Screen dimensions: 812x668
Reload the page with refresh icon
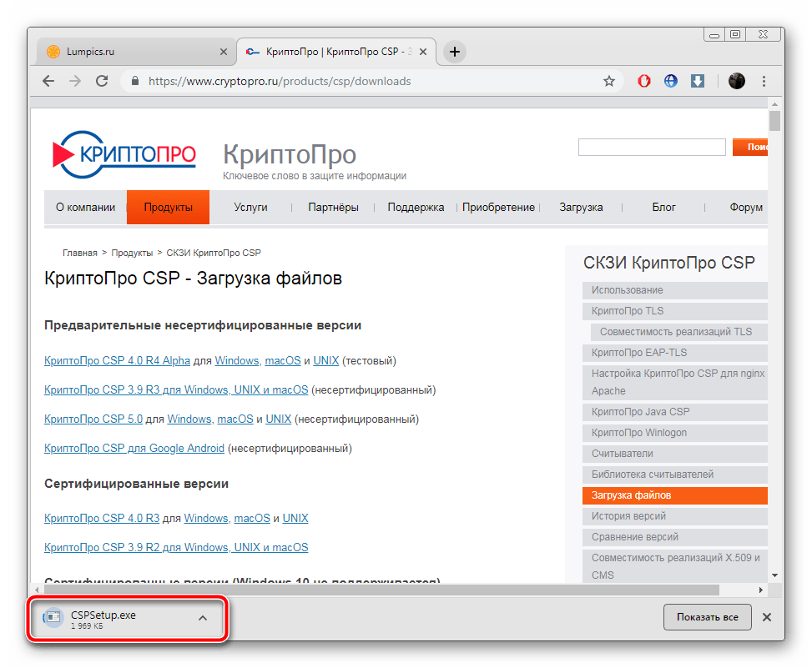click(x=102, y=81)
